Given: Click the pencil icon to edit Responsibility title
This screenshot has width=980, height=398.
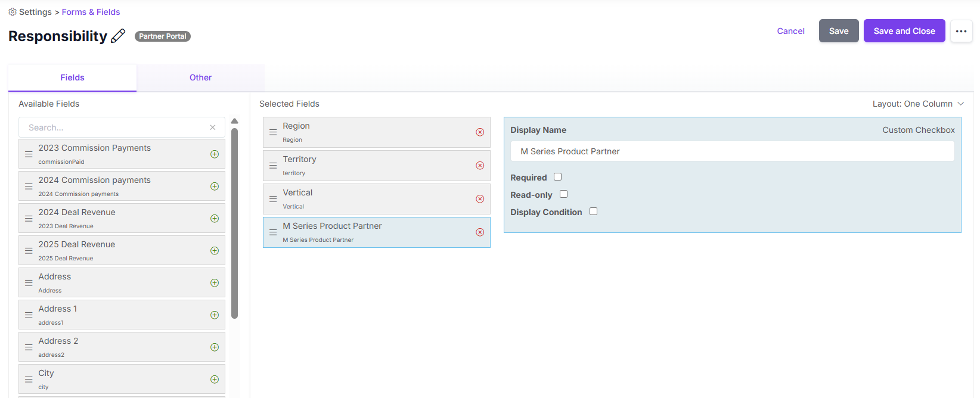Looking at the screenshot, I should coord(118,36).
